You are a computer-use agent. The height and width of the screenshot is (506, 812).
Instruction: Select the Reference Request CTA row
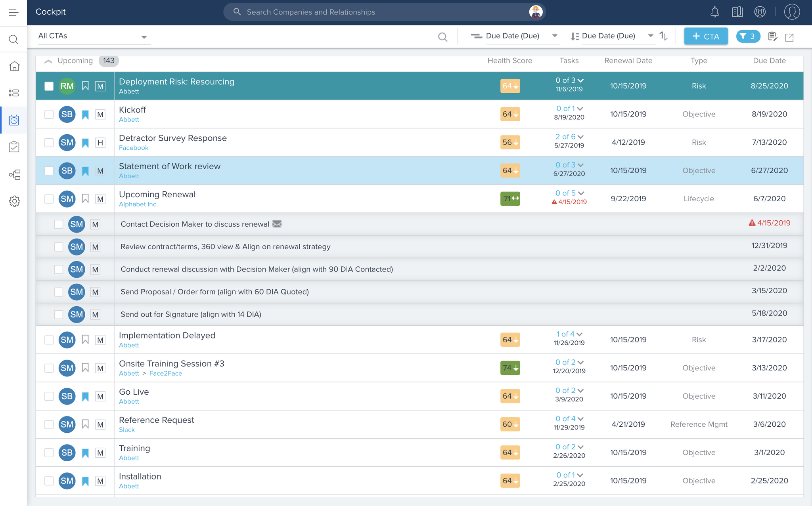[156, 420]
